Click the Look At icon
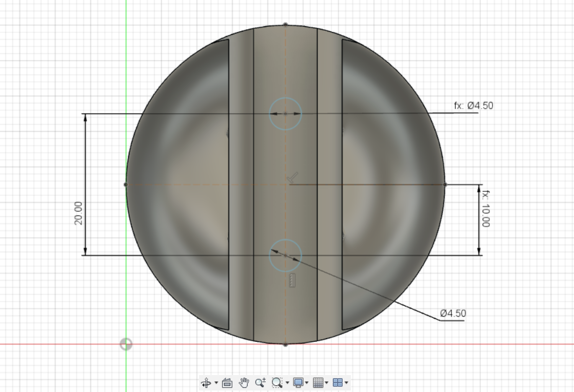 pos(227,383)
